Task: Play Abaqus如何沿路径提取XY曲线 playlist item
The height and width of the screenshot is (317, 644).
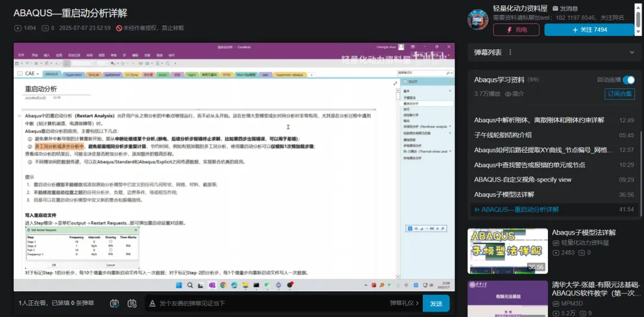Action: (x=555, y=150)
